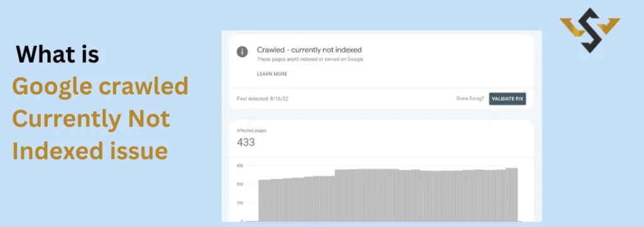Click the 'Indexed issue' heading line
This screenshot has height=227, width=644.
pyautogui.click(x=90, y=151)
